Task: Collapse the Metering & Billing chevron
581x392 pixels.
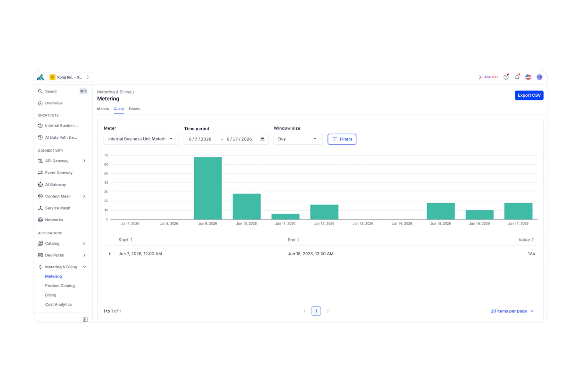Action: (84, 267)
